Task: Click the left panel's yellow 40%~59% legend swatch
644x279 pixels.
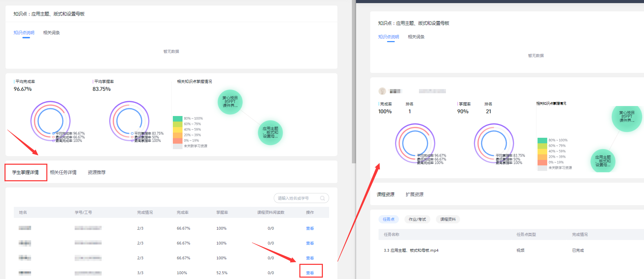Action: pyautogui.click(x=178, y=129)
